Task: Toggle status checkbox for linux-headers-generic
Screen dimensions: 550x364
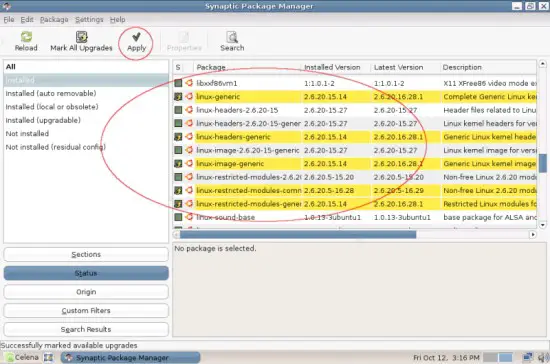Action: [178, 137]
